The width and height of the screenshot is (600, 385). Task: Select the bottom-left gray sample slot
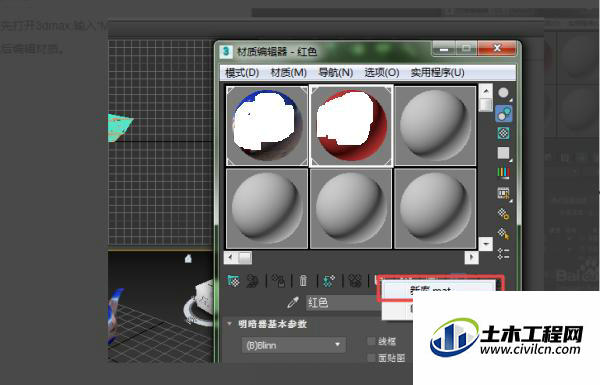(x=267, y=209)
